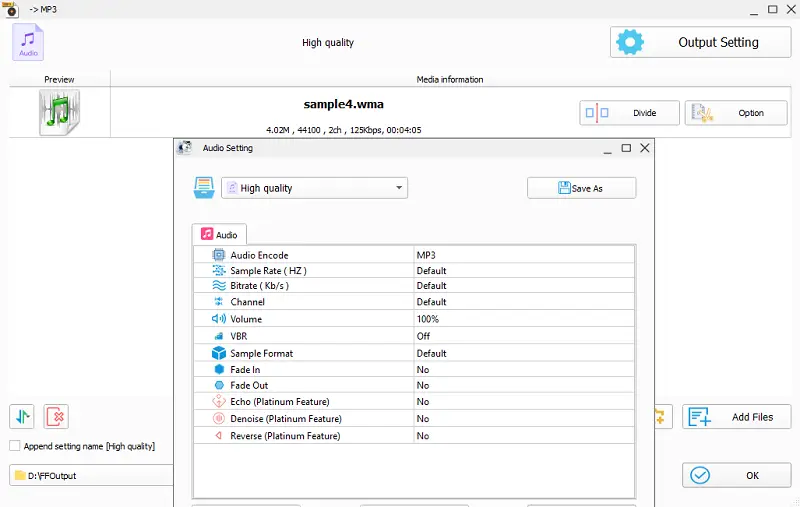The image size is (800, 507).
Task: Confirm with the OK button label
Action: click(753, 475)
